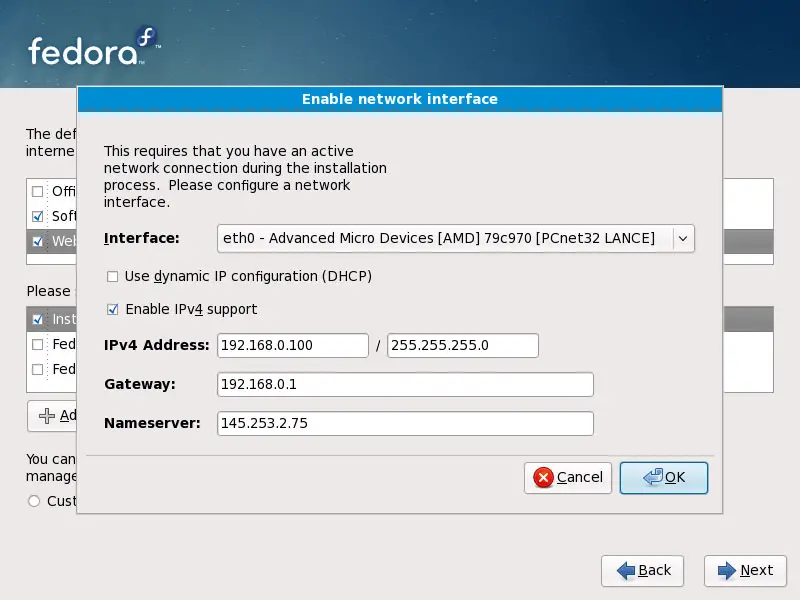This screenshot has height=600, width=800.
Task: Confirm settings with the OK button
Action: pos(664,478)
